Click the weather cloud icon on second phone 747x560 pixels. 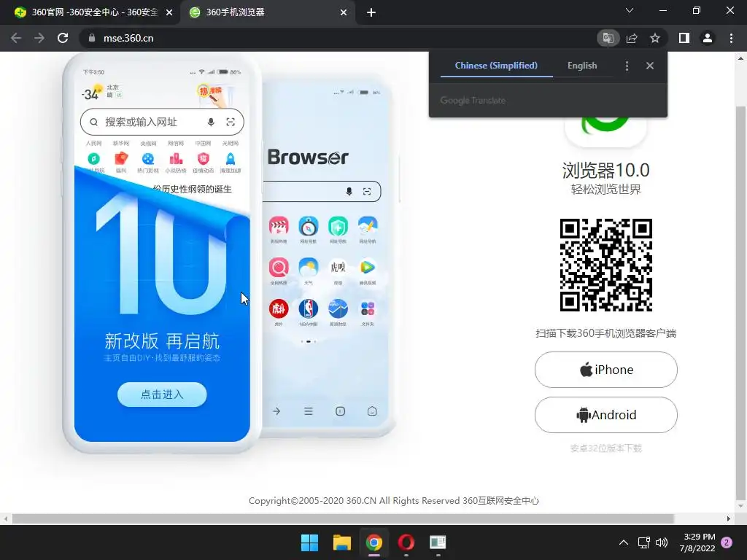tap(309, 267)
